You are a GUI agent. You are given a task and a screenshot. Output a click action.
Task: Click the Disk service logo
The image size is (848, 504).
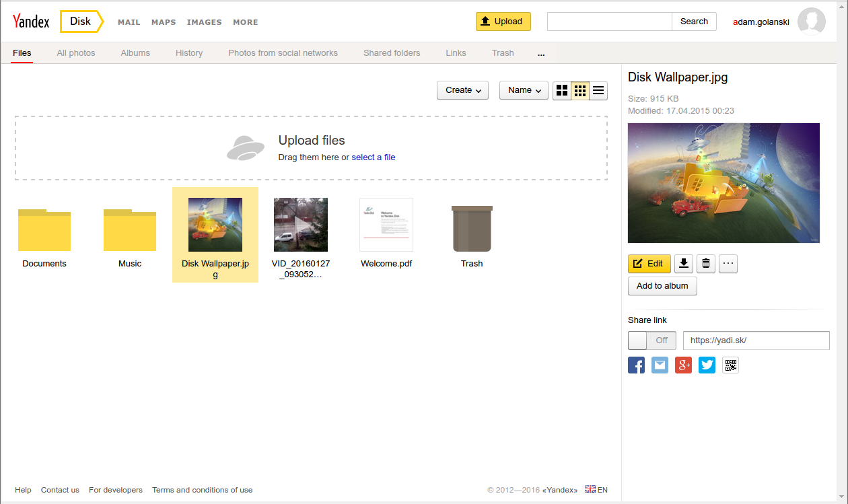[x=81, y=22]
